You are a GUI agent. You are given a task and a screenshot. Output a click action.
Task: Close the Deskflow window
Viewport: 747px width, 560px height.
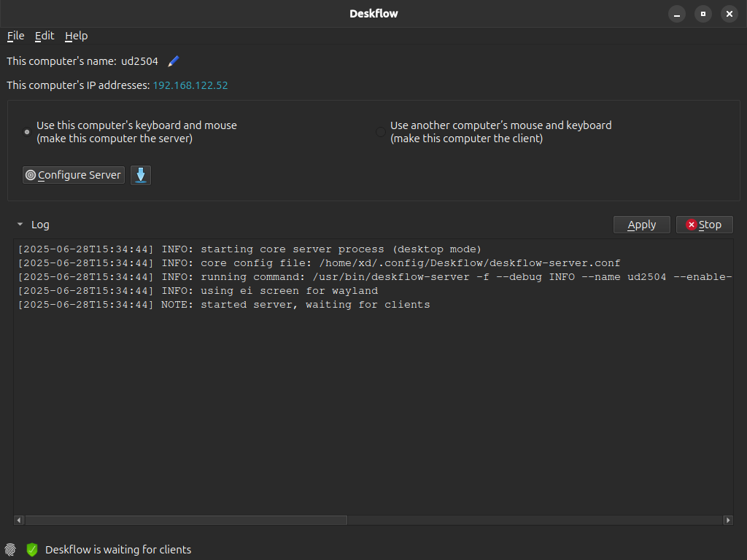tap(729, 14)
